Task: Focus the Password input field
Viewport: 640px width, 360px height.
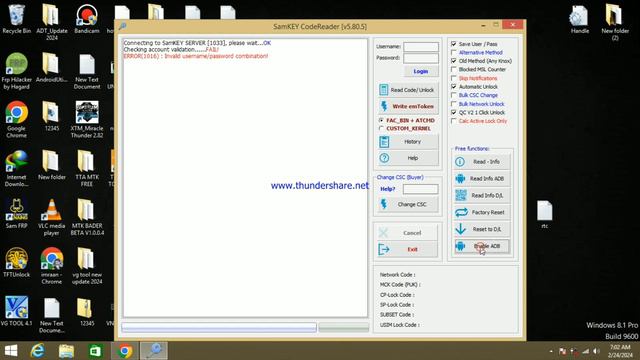Action: 421,58
